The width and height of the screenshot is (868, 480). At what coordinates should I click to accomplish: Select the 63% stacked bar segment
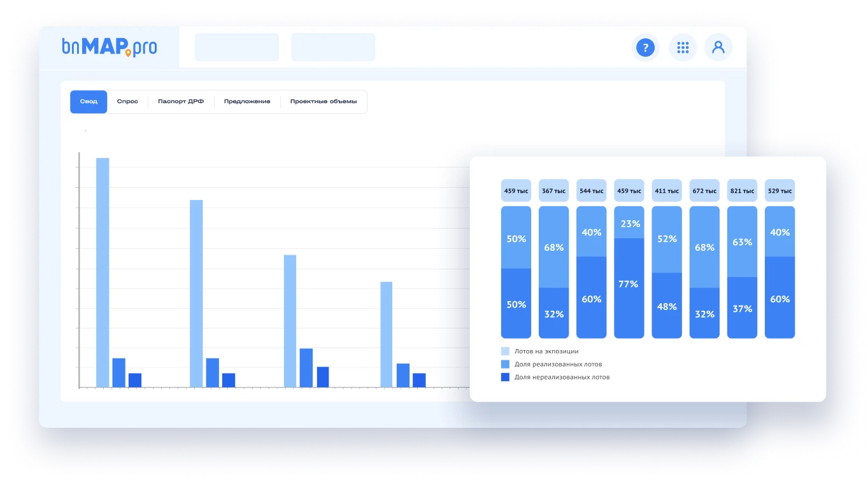pos(742,242)
